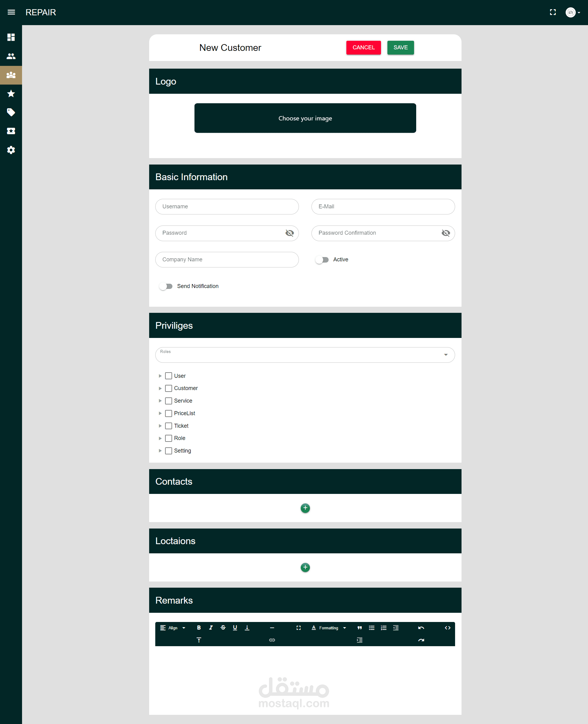
Task: Decrease indent in the Remarks editor
Action: [396, 628]
